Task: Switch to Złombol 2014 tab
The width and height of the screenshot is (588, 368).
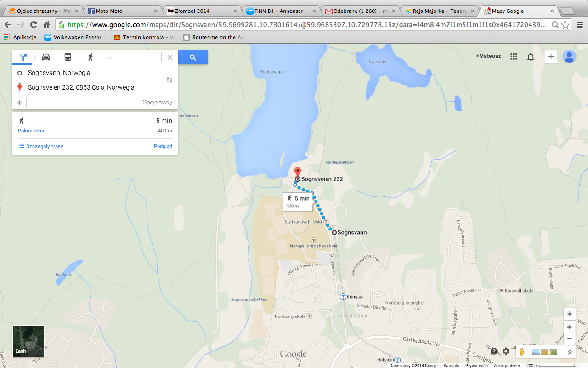Action: 203,11
